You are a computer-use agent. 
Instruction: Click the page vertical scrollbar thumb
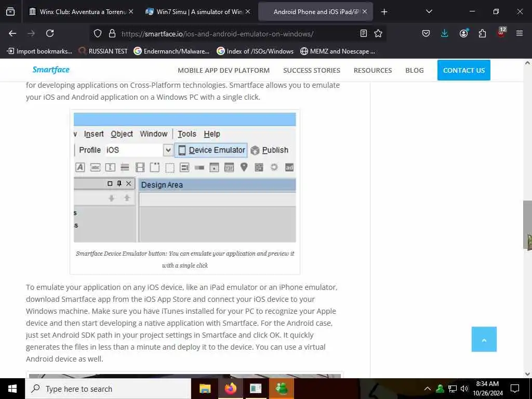click(527, 224)
